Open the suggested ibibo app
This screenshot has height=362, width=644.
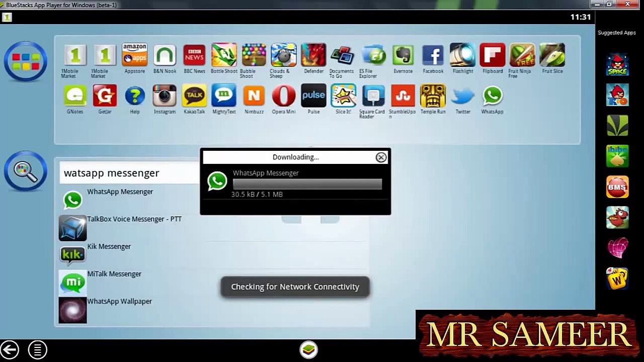coord(617,156)
